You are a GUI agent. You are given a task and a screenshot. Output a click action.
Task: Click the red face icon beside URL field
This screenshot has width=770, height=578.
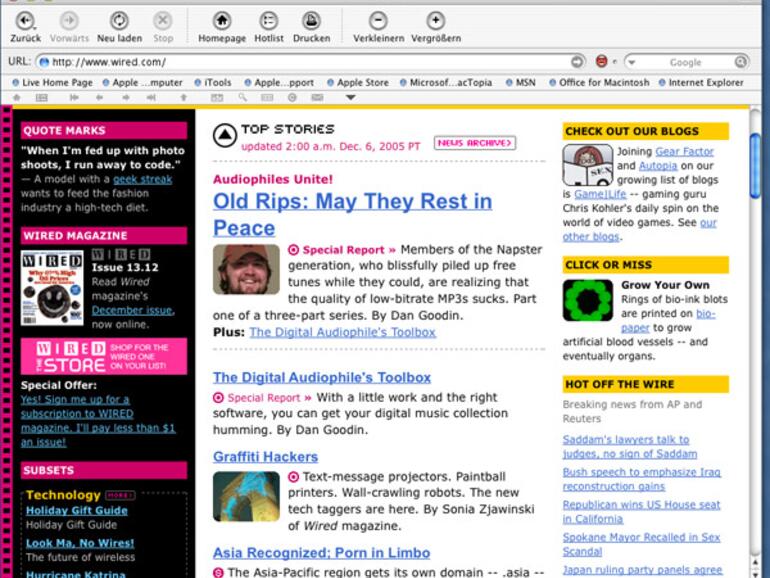pos(601,61)
